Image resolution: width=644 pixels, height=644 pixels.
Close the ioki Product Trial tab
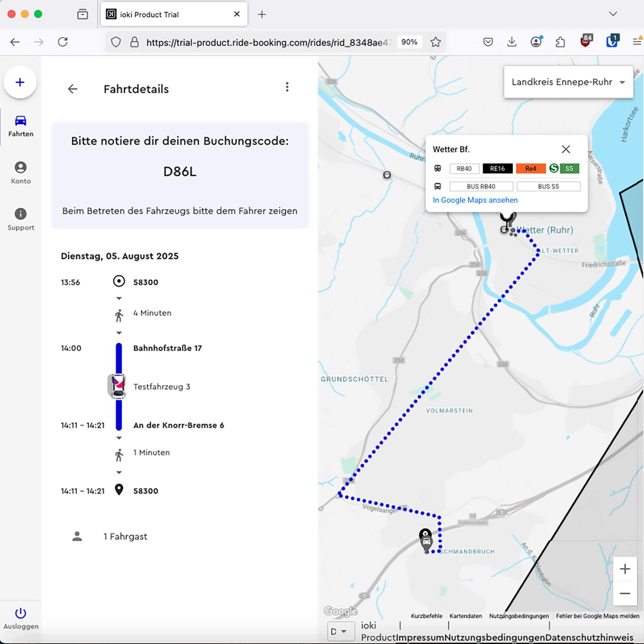coord(237,14)
